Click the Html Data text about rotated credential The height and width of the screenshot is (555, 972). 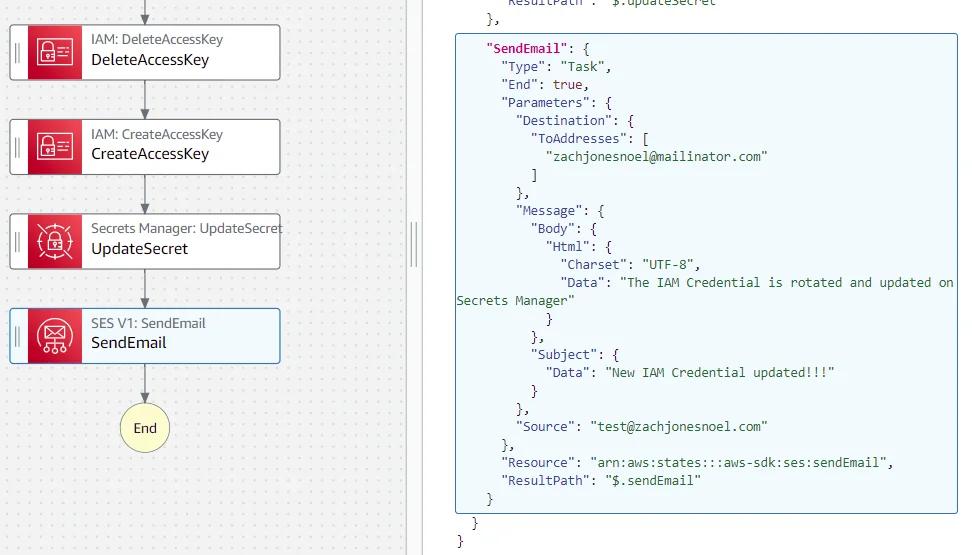[x=787, y=282]
